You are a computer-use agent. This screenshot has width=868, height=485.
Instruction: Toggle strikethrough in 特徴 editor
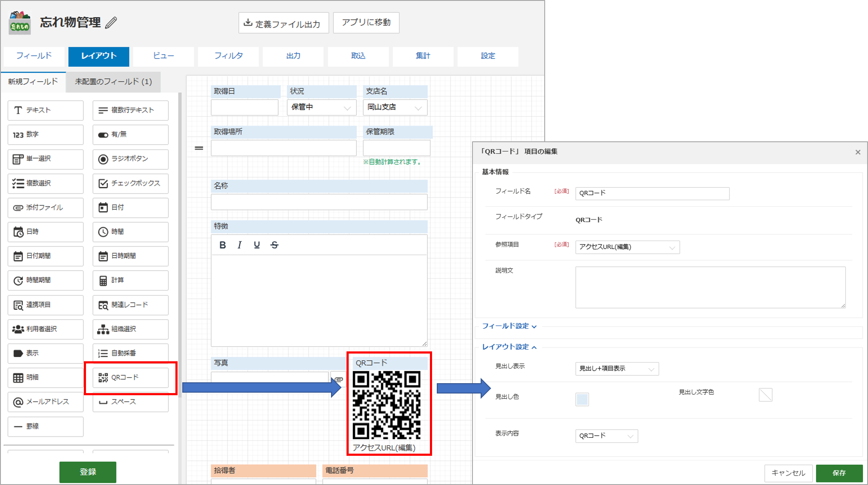pyautogui.click(x=274, y=245)
